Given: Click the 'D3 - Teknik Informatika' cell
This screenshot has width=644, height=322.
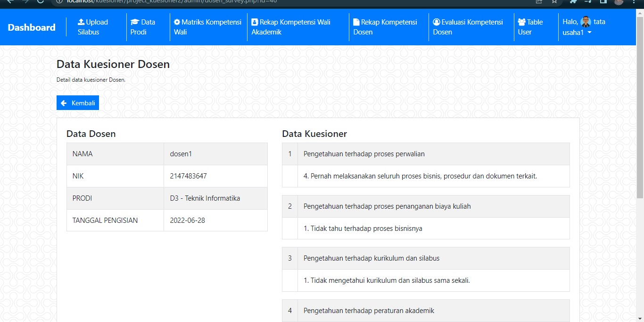Looking at the screenshot, I should pos(215,198).
